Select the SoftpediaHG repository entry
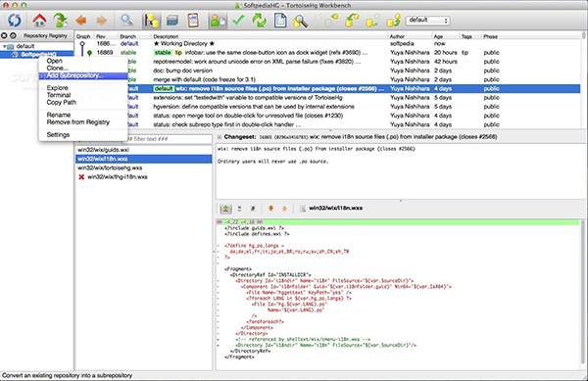The image size is (588, 381). 37,55
